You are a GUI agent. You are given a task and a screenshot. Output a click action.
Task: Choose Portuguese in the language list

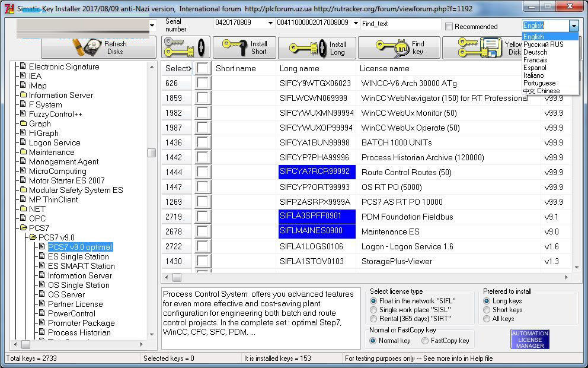pos(539,83)
